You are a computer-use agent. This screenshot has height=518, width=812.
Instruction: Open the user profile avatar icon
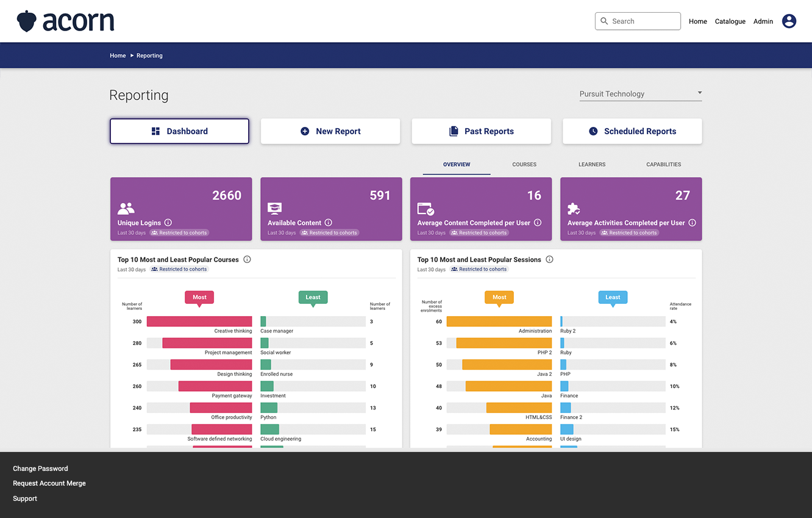click(789, 21)
